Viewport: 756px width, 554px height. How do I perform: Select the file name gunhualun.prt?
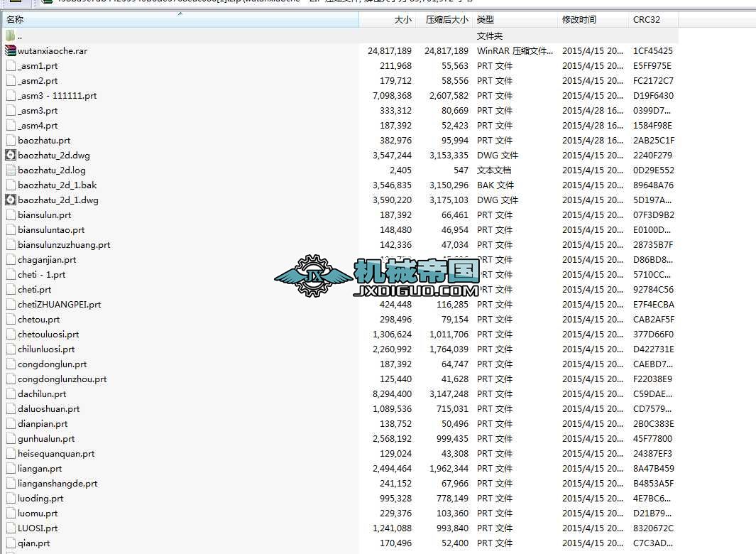pos(46,439)
